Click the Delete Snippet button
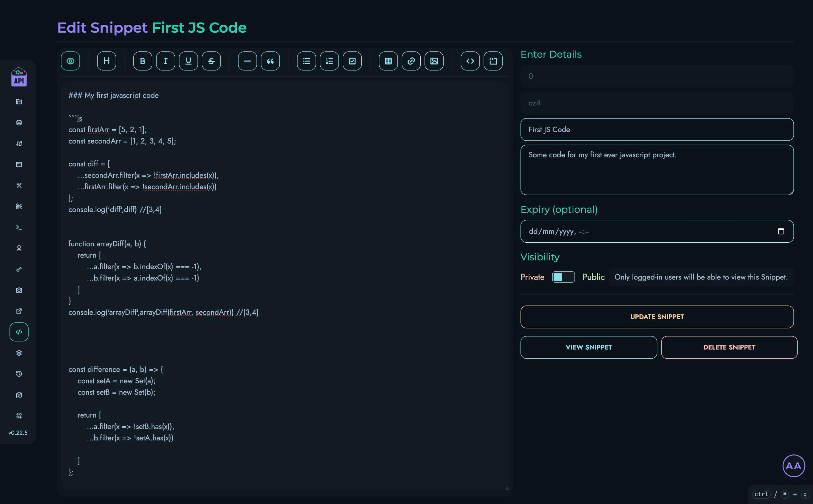The width and height of the screenshot is (813, 504). [x=729, y=347]
